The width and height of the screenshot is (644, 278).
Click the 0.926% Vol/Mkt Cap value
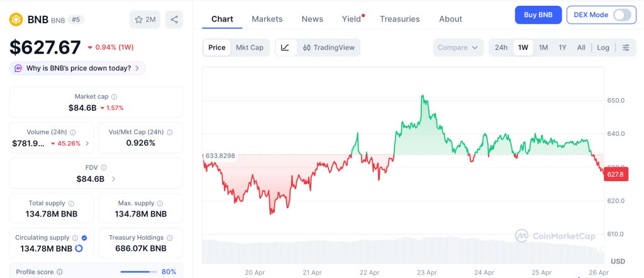[x=141, y=143]
